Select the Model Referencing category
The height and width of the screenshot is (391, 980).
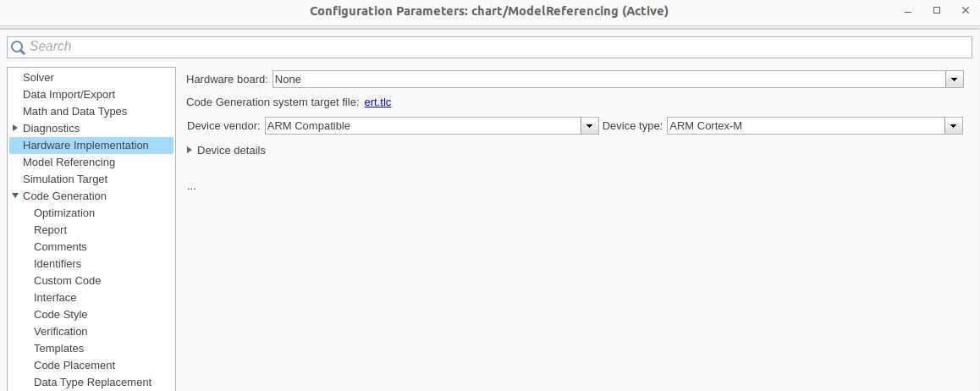[x=69, y=162]
